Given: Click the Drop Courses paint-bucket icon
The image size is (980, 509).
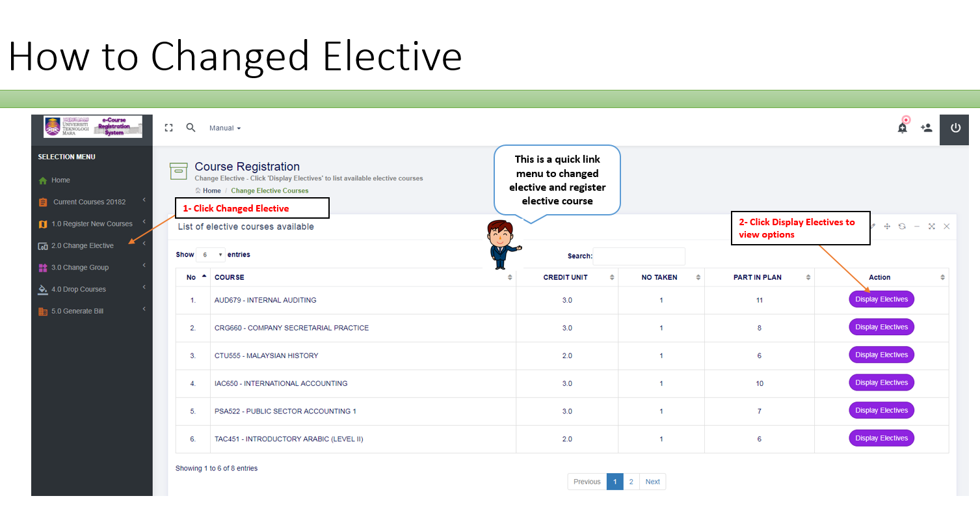Looking at the screenshot, I should tap(43, 290).
